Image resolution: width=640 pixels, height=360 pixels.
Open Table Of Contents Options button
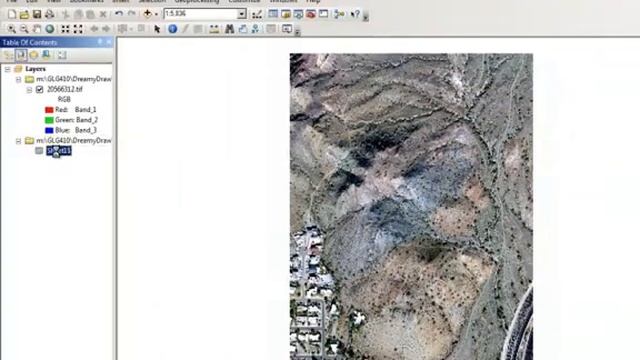click(x=62, y=55)
